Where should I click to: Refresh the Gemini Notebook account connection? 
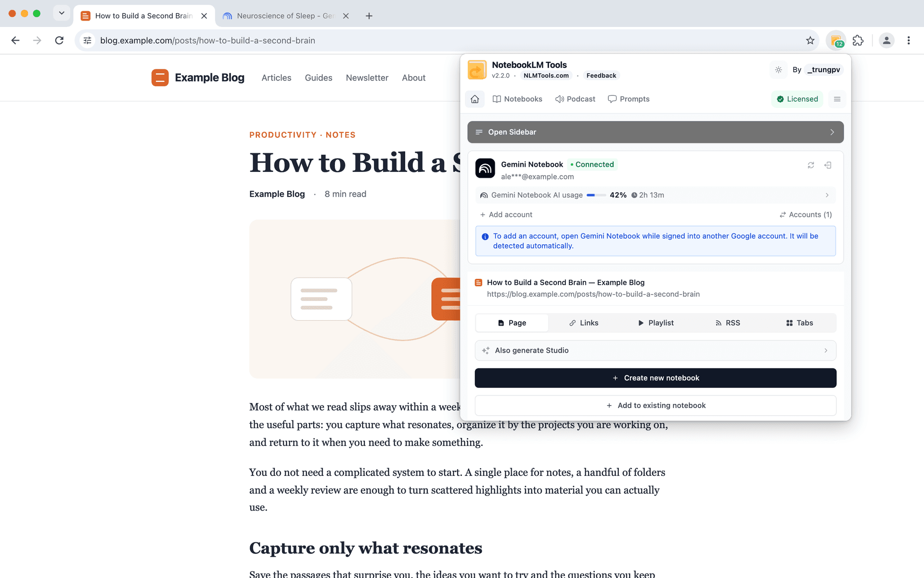click(811, 165)
